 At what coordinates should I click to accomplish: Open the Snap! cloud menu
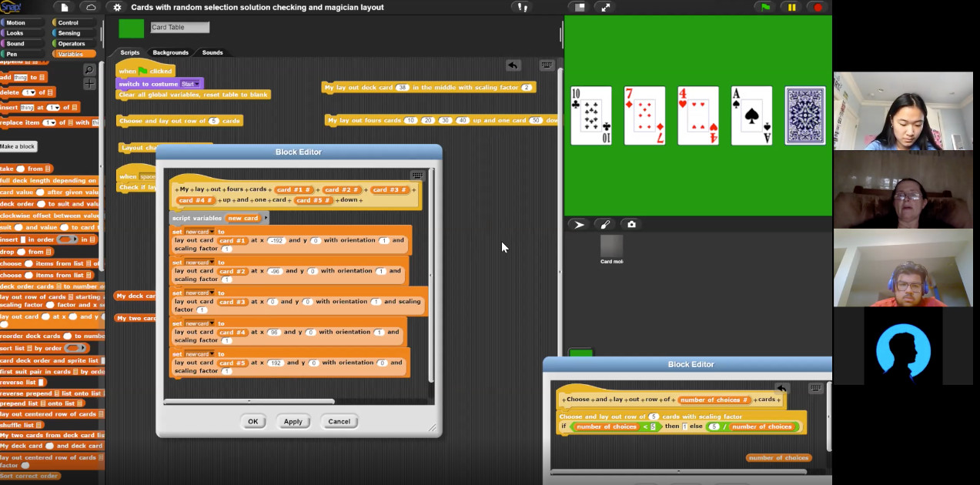pyautogui.click(x=91, y=7)
